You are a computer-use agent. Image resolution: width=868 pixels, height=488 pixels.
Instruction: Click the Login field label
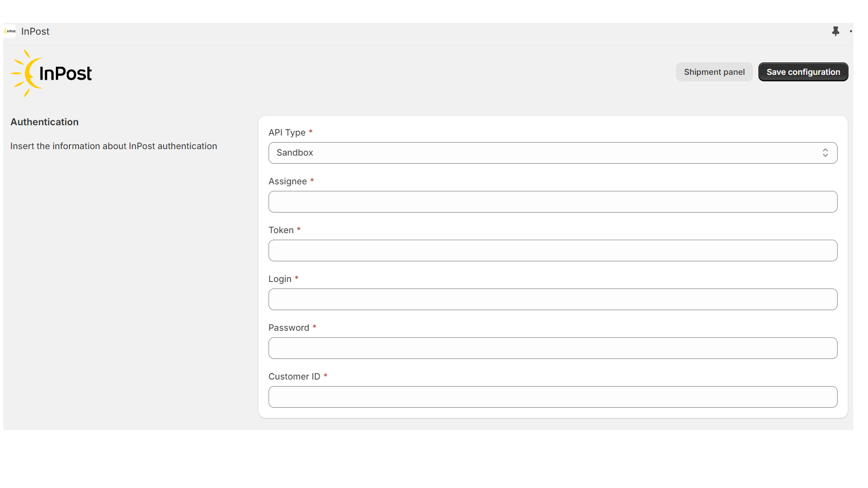point(280,279)
